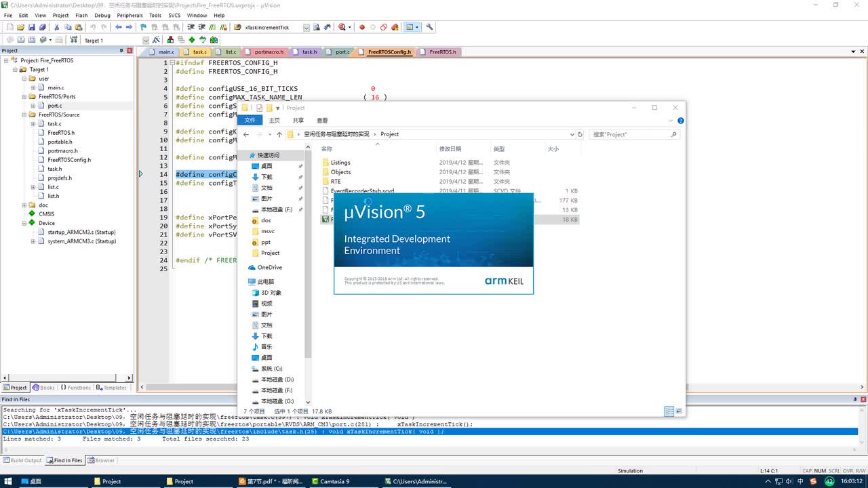
Task: Open Configuration with the wrench icon
Action: click(x=429, y=27)
